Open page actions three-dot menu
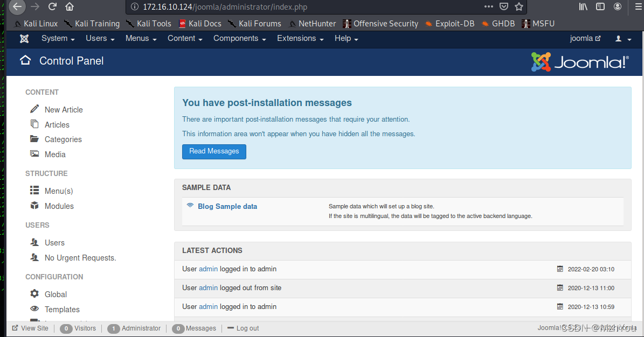 488,6
